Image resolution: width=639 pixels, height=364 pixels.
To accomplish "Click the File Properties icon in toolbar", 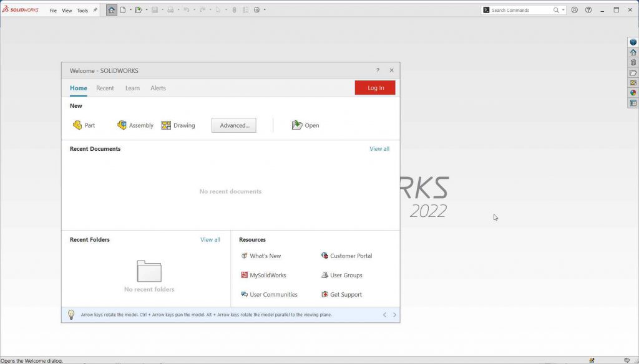I will [x=245, y=10].
